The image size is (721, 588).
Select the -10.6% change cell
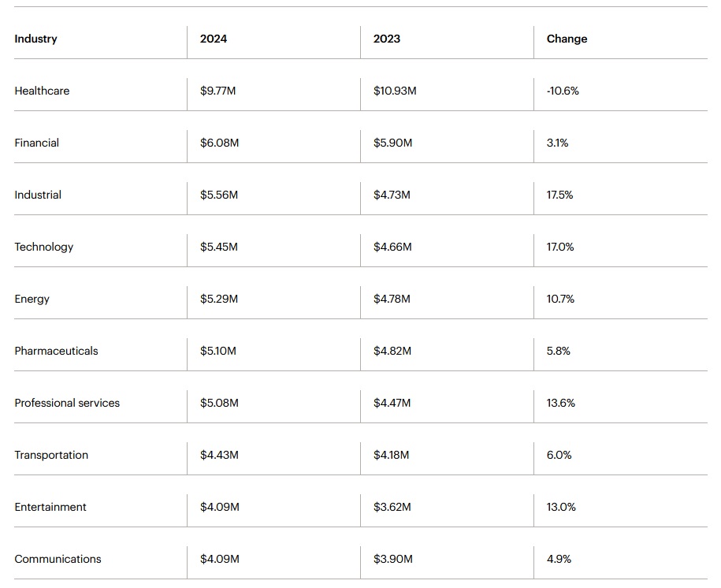click(563, 91)
